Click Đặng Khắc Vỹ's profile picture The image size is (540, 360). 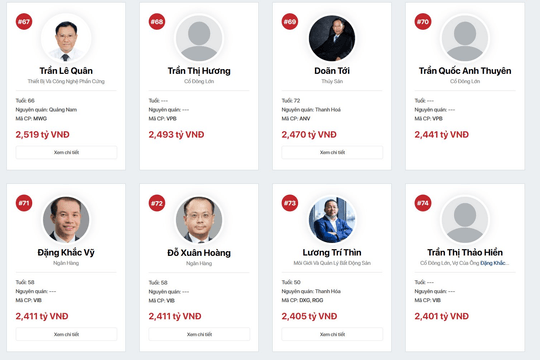pos(66,219)
